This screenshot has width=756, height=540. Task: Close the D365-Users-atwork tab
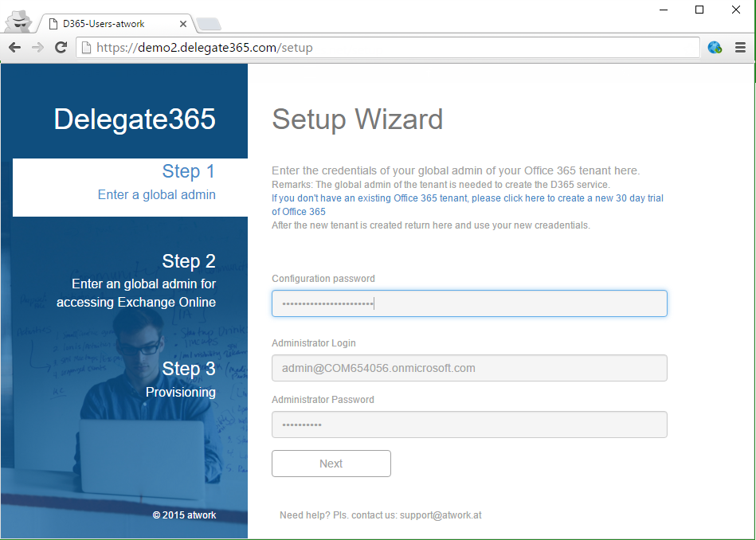[183, 24]
